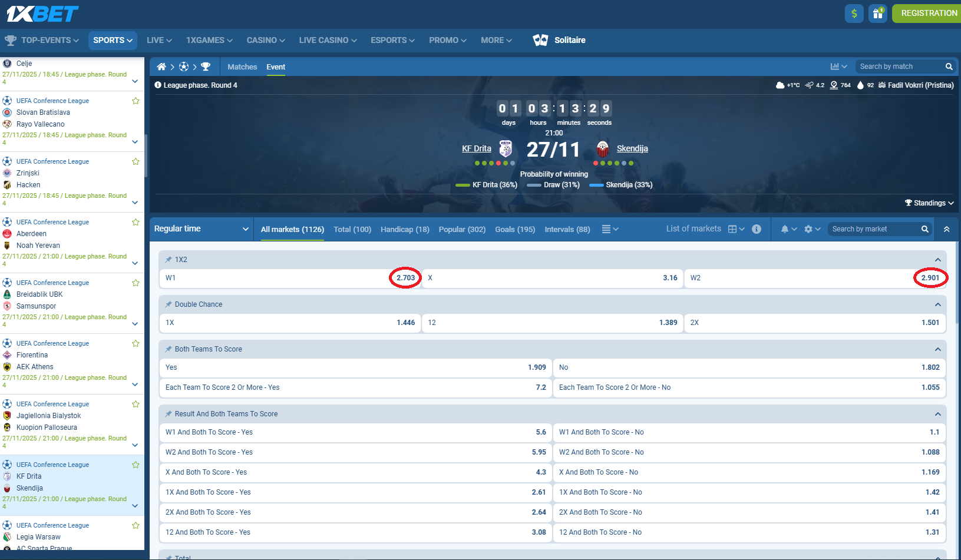Open the gift bonus icon

[x=878, y=13]
